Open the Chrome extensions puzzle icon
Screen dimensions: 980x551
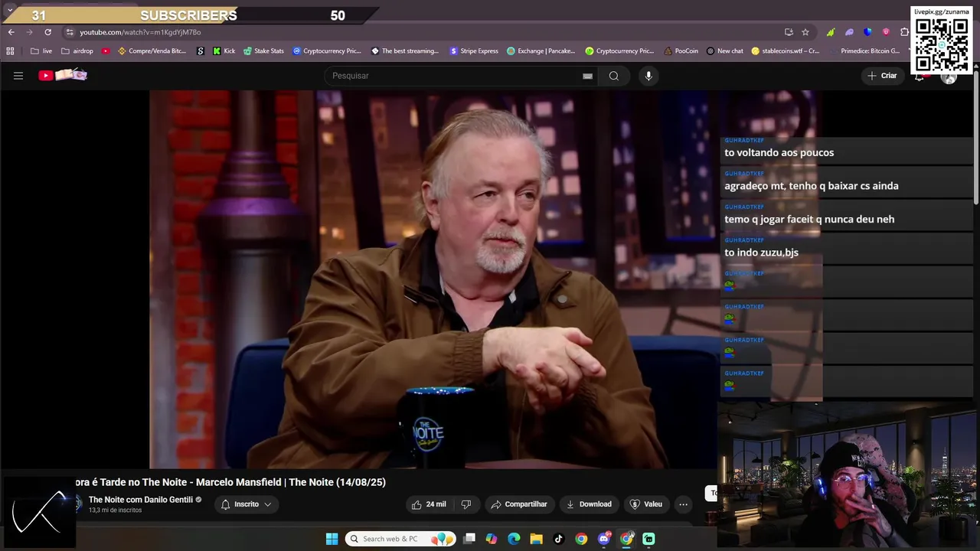904,32
